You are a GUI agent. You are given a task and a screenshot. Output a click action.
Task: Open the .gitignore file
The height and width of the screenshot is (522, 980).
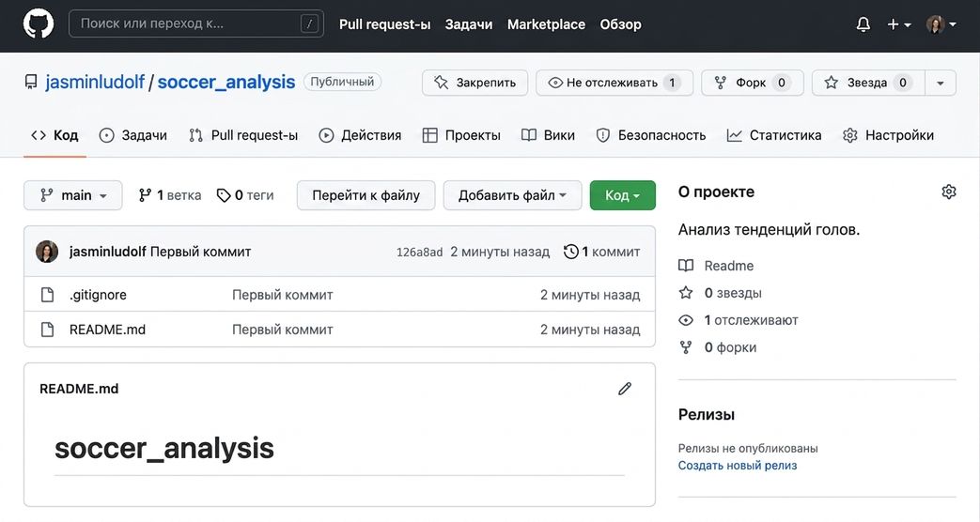pyautogui.click(x=98, y=295)
